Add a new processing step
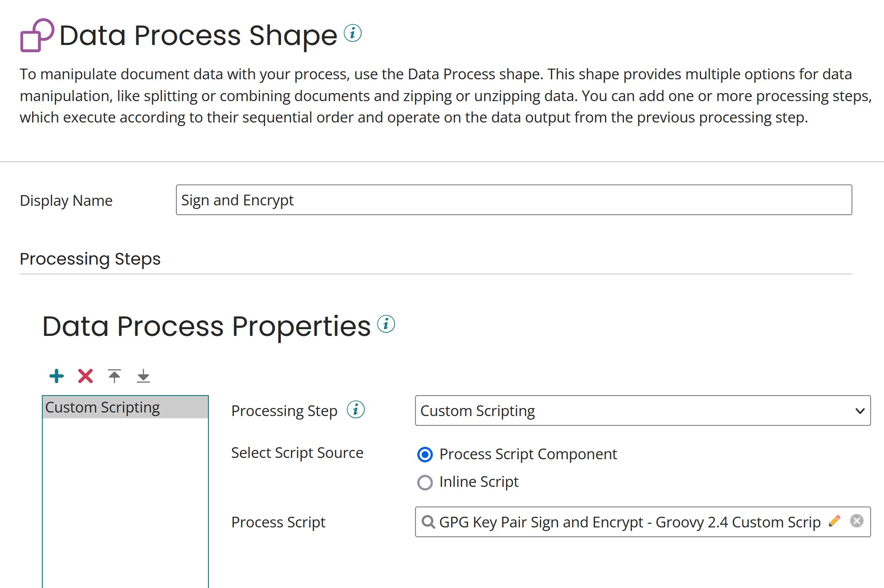884x588 pixels. coord(56,376)
